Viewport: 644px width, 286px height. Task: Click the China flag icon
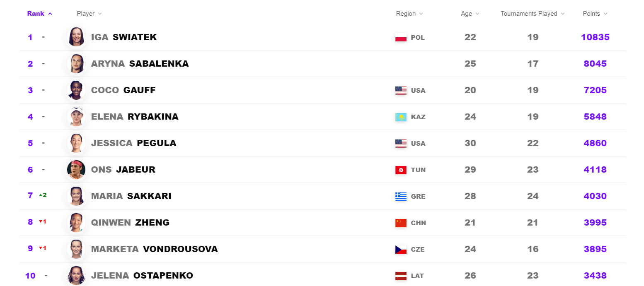pos(401,223)
